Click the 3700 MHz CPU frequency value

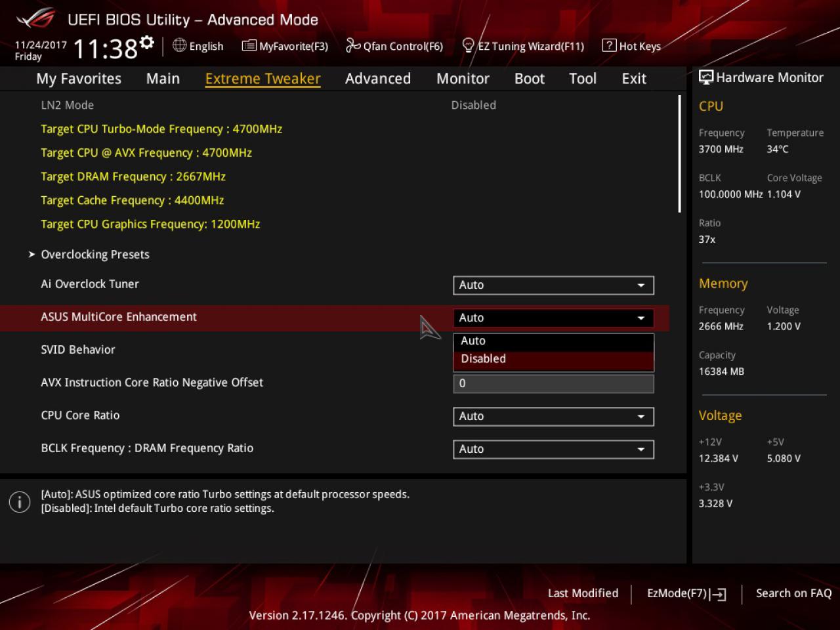(721, 149)
